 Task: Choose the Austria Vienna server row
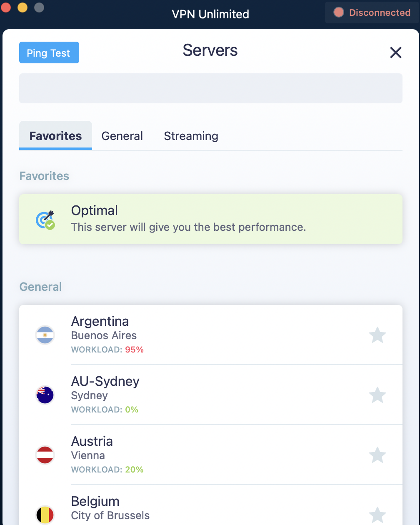click(211, 455)
